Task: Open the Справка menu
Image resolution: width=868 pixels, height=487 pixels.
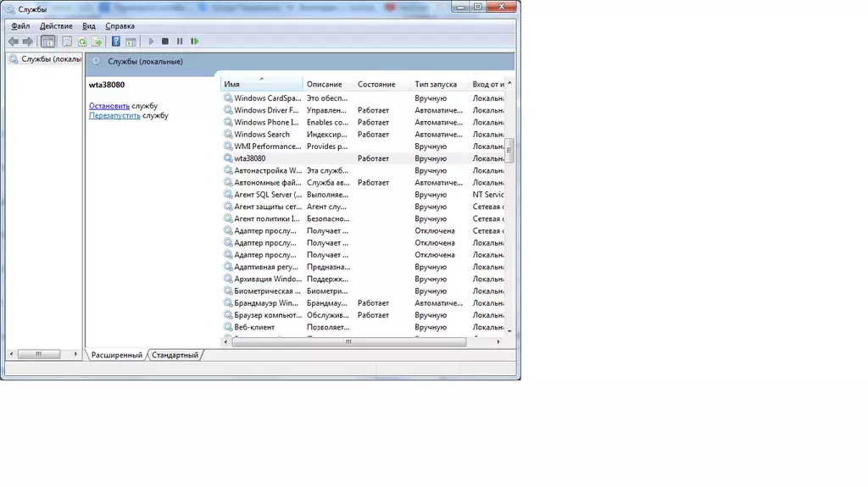Action: point(120,26)
